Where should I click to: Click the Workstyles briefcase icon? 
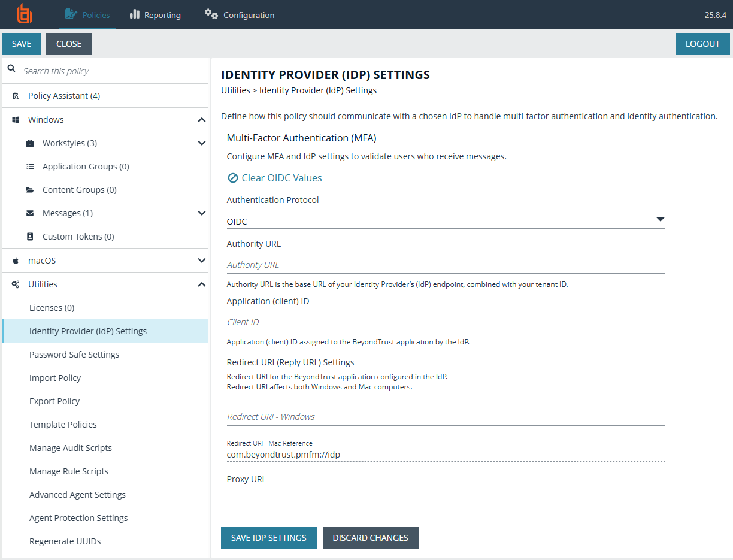tap(29, 143)
